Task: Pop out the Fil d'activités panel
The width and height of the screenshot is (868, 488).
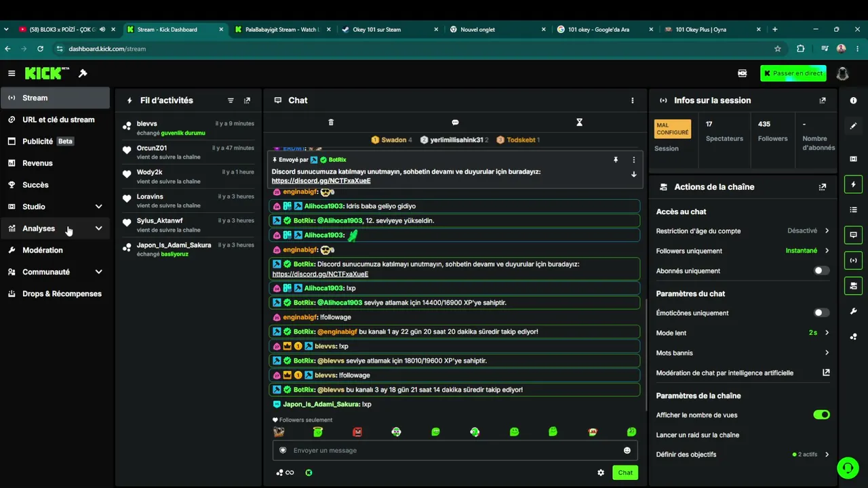Action: (x=247, y=100)
